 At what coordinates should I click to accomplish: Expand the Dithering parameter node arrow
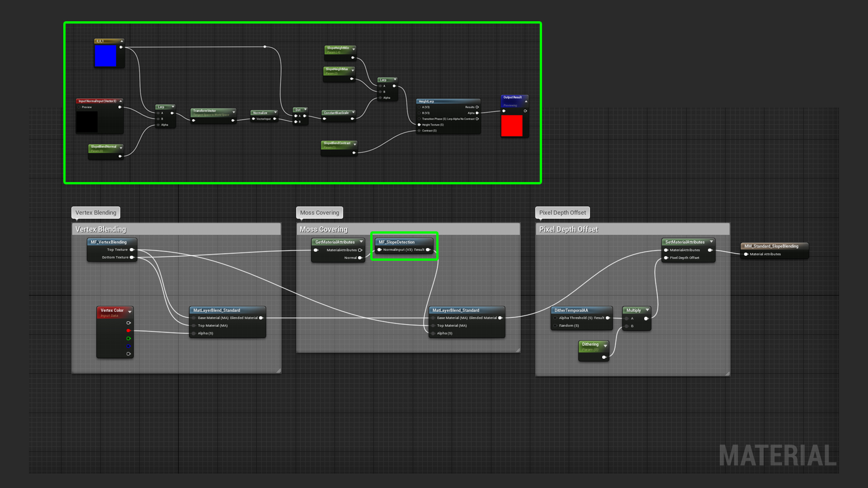(x=605, y=346)
